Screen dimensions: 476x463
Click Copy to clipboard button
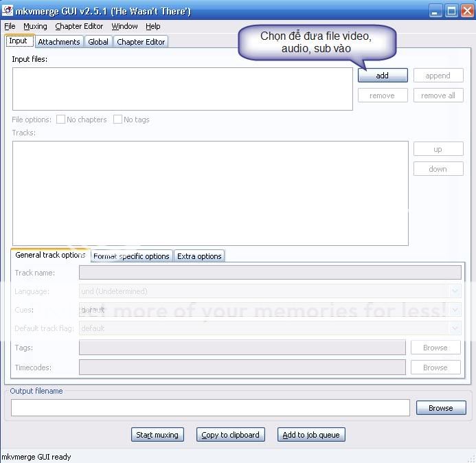pyautogui.click(x=230, y=435)
